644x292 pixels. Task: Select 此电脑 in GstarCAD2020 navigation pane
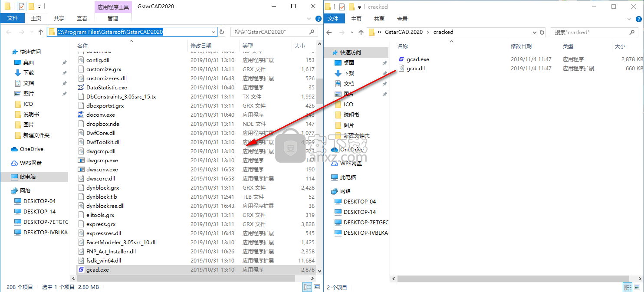pos(28,177)
